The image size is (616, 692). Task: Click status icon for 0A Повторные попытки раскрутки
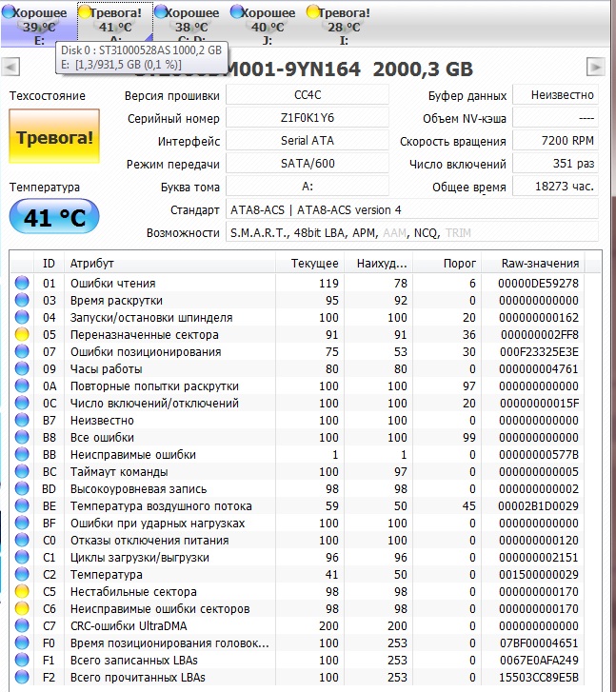click(22, 386)
